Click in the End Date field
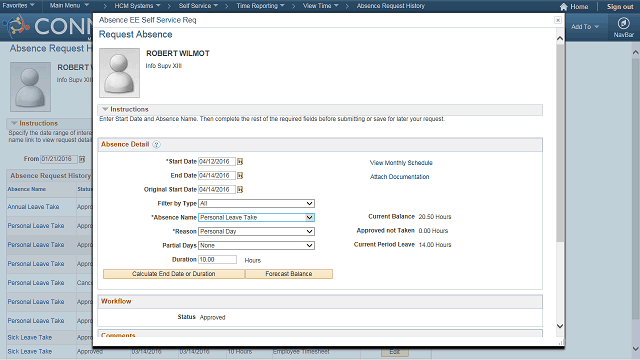640x360 pixels. [217, 176]
